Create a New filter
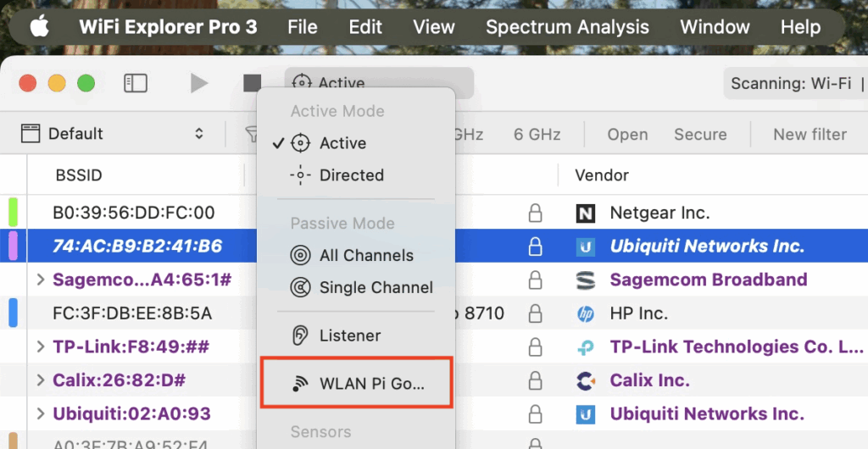This screenshot has width=868, height=449. [x=810, y=135]
